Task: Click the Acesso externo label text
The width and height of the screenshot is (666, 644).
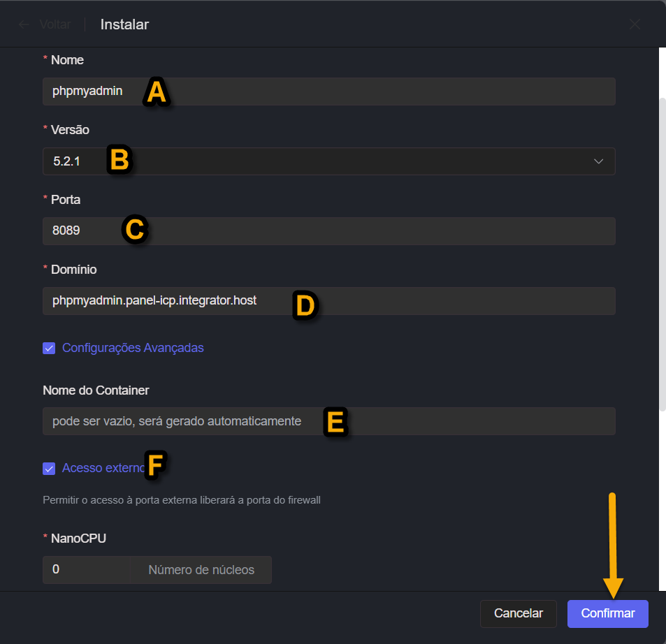Action: tap(102, 468)
